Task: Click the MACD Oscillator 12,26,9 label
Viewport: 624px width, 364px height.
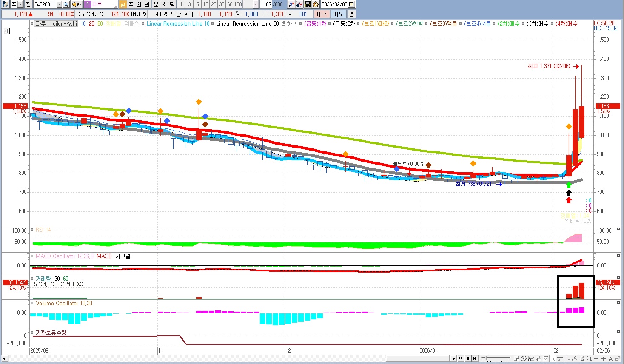Action: tap(65, 256)
